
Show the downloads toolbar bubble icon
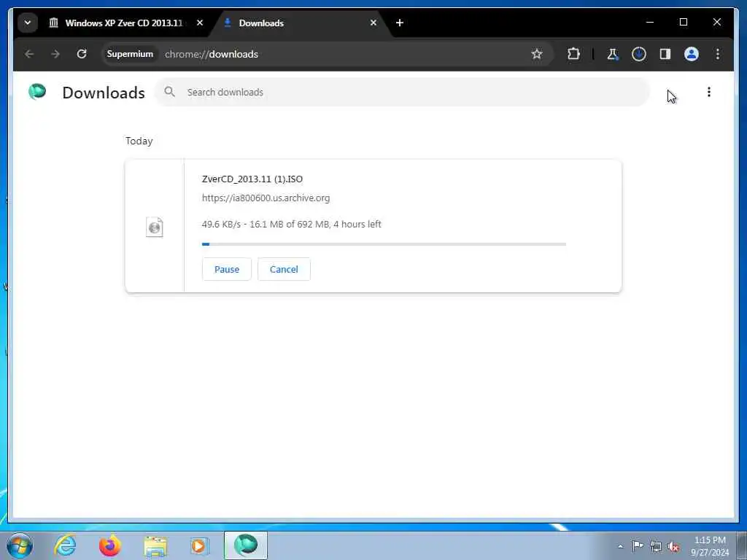[639, 54]
